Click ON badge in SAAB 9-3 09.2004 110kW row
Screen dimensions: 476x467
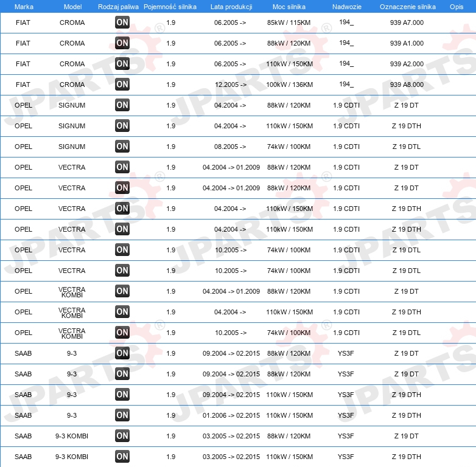[x=122, y=395]
